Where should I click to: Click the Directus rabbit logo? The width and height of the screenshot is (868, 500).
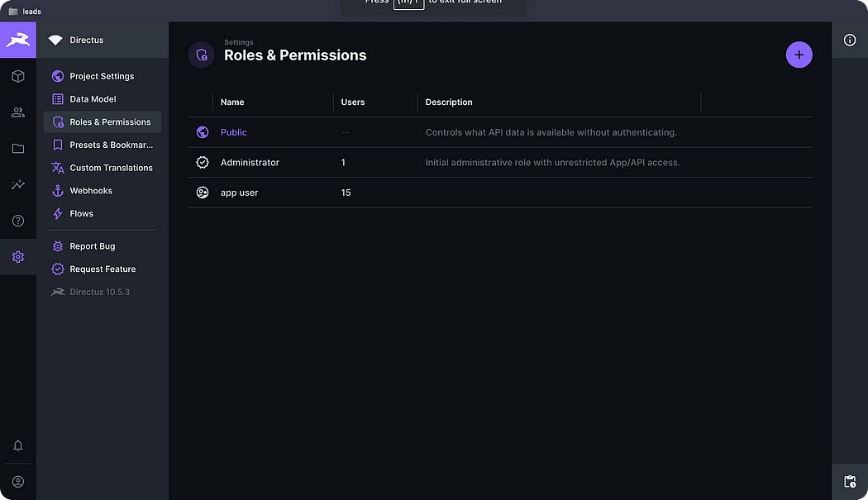[x=17, y=40]
